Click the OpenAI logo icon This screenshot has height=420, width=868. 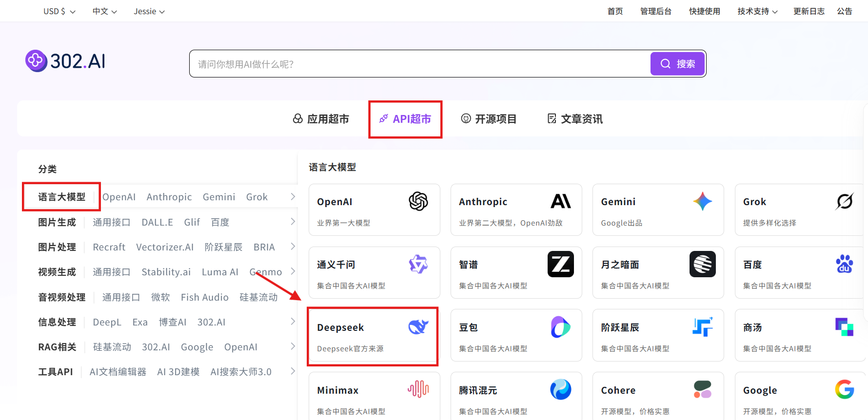[418, 201]
